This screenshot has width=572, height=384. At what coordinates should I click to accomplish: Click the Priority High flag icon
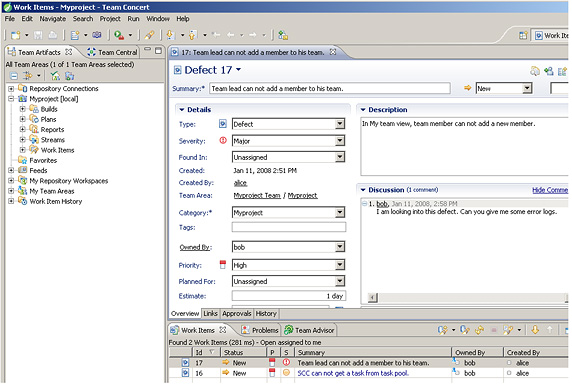tap(223, 265)
